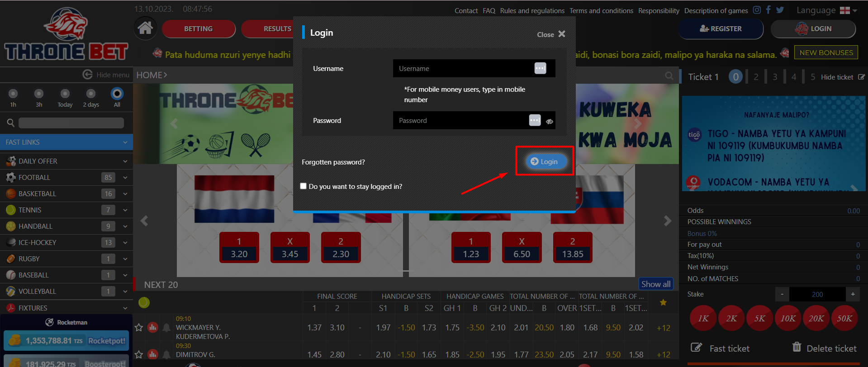The width and height of the screenshot is (868, 367).
Task: Open Facebook social icon
Action: (768, 10)
